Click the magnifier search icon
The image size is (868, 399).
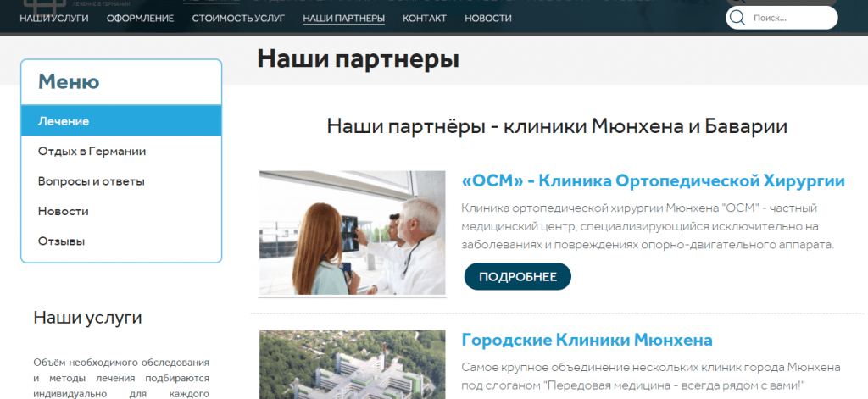tap(737, 18)
